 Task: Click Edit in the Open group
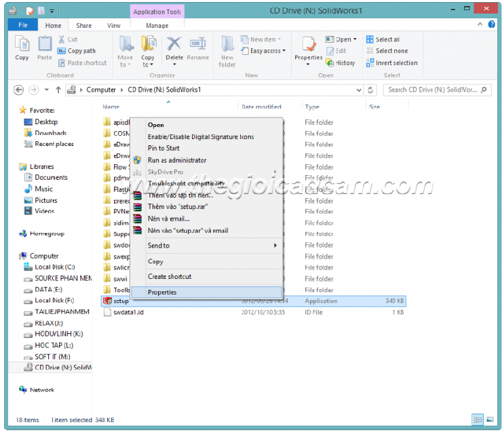336,51
